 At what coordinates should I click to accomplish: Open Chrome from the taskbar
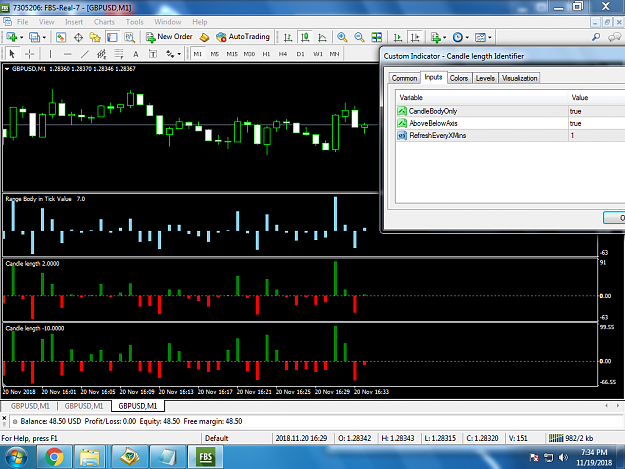click(x=54, y=457)
